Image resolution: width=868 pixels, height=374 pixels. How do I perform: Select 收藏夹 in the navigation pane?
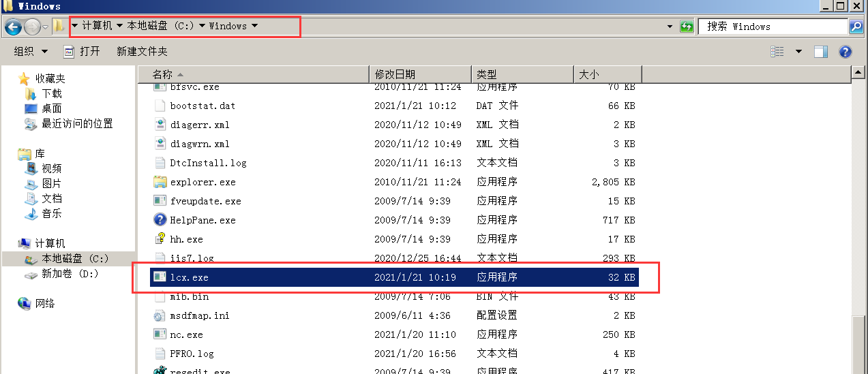point(50,78)
